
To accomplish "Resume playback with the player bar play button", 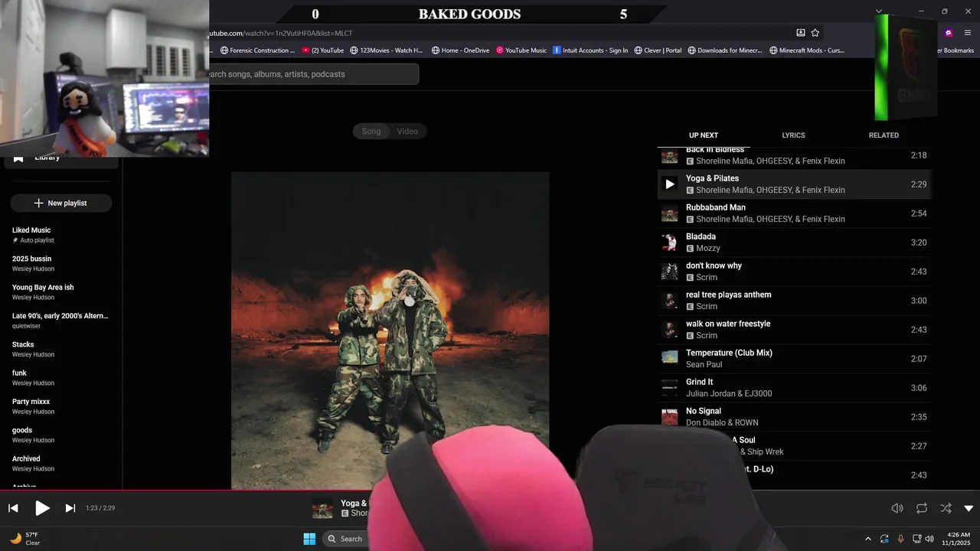I will (42, 508).
